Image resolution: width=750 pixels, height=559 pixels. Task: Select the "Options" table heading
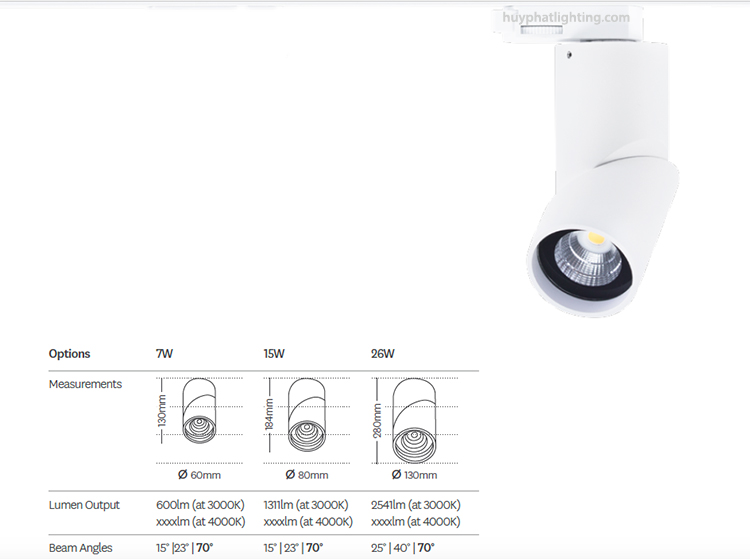(69, 354)
